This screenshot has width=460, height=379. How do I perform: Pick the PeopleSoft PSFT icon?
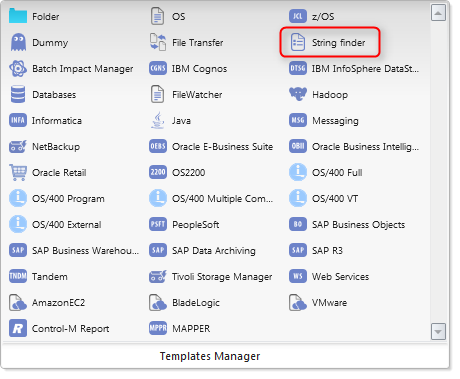[158, 224]
